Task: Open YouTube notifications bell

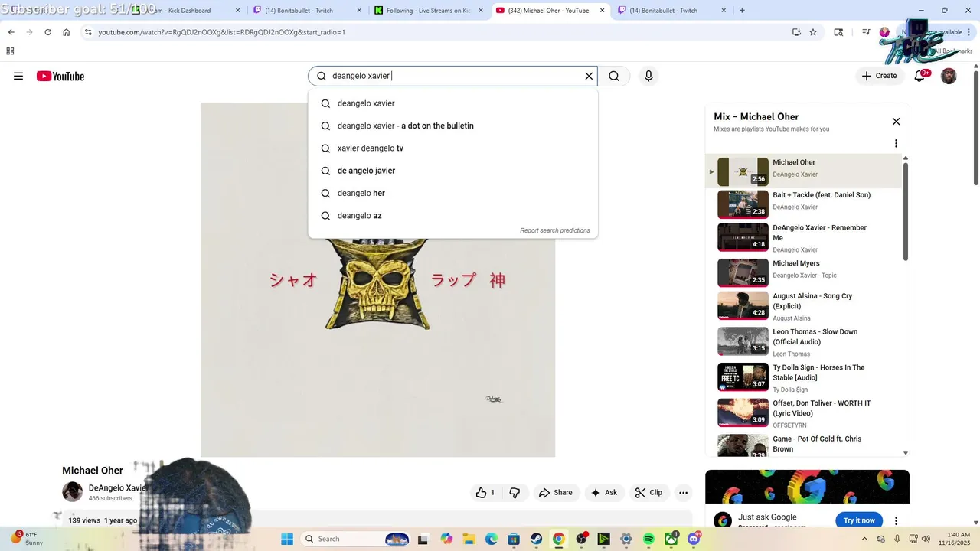Action: (920, 76)
